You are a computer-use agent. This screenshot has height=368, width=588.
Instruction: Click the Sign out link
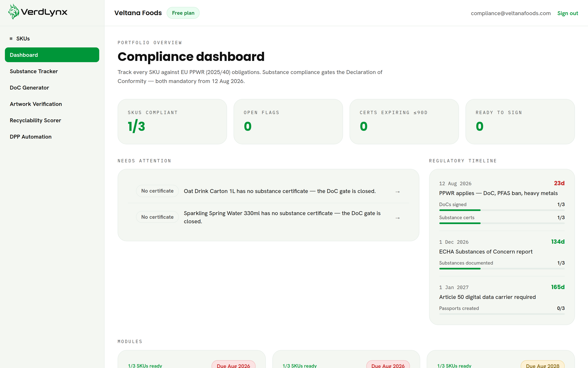pyautogui.click(x=568, y=13)
